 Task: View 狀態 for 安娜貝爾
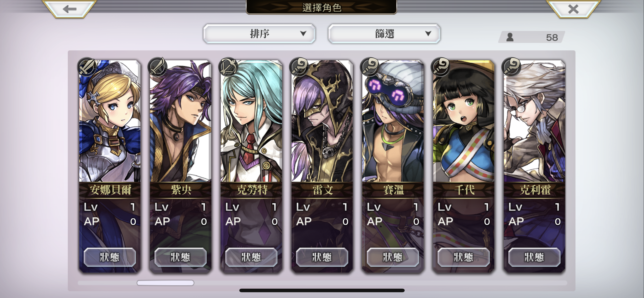[x=110, y=257]
